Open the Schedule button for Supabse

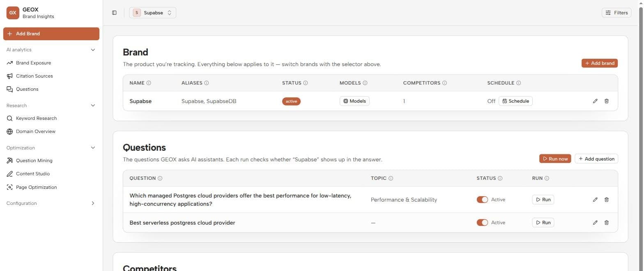pos(515,101)
